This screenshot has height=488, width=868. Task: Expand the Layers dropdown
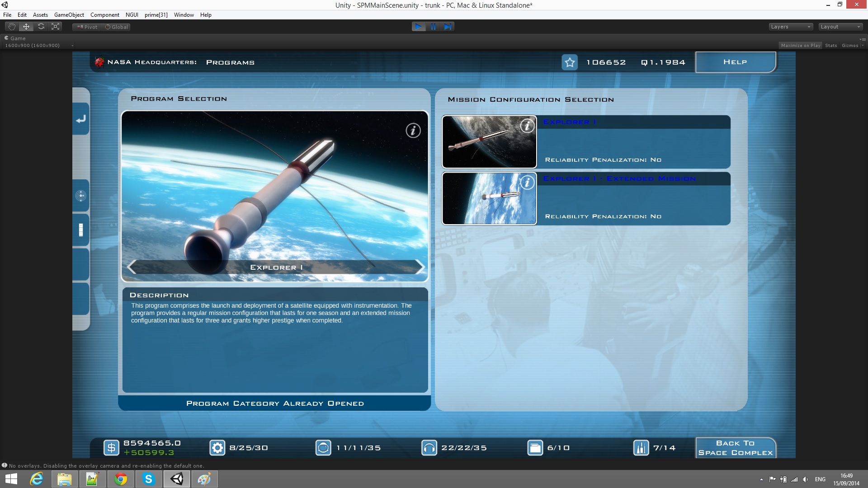(791, 27)
